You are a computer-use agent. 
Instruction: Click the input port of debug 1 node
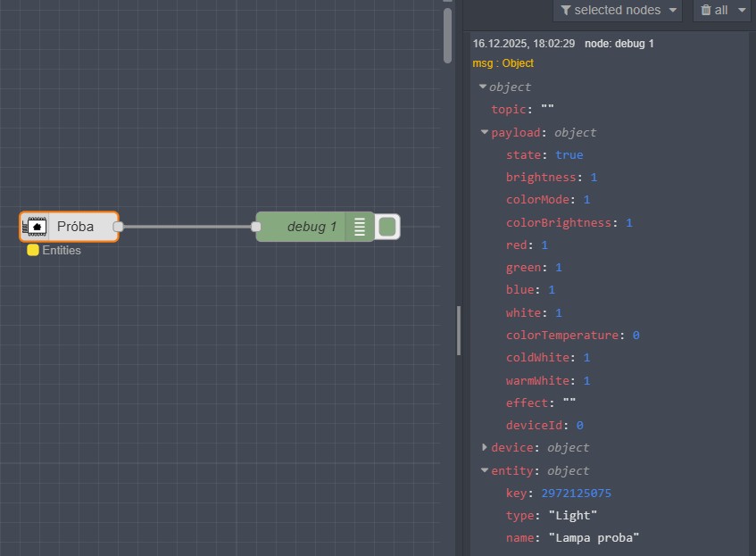[256, 227]
